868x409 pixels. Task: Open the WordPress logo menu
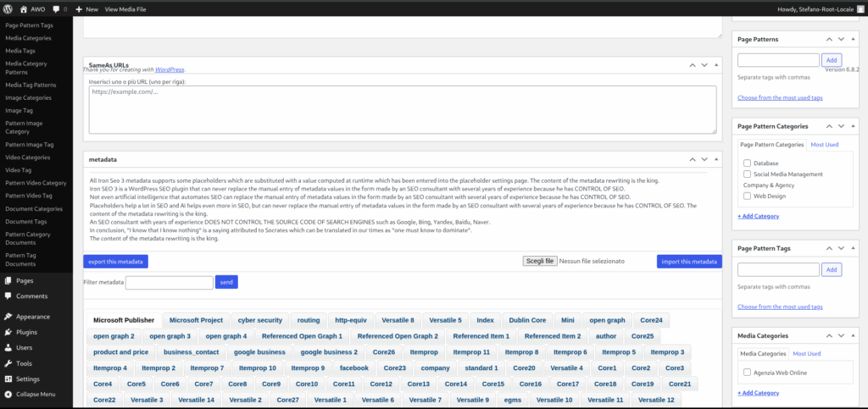click(x=8, y=9)
